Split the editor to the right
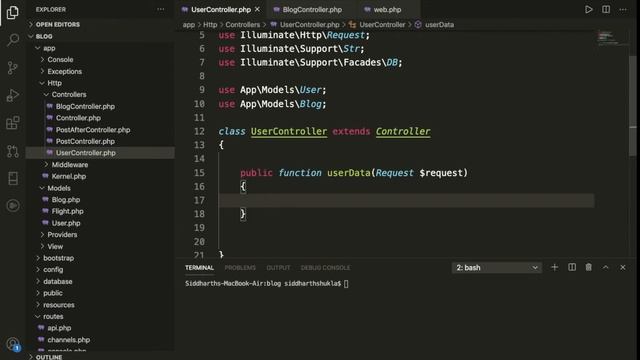The image size is (640, 360). (606, 9)
